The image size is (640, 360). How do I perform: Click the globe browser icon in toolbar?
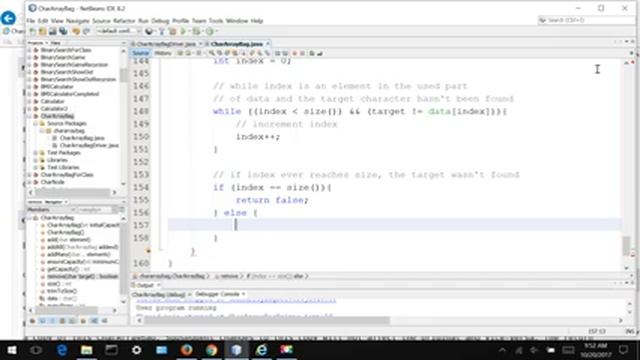point(149,31)
